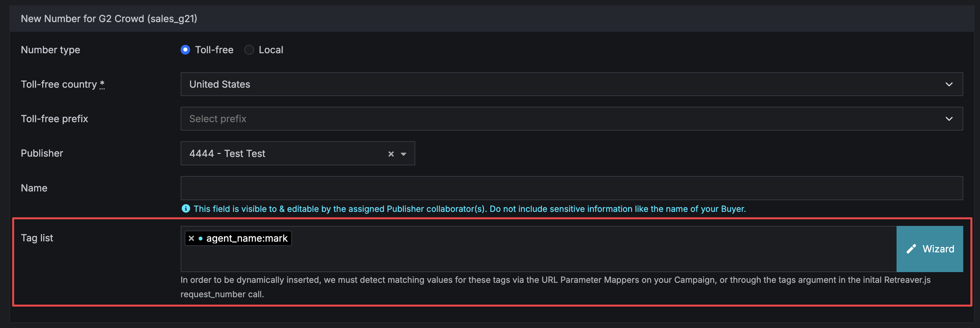Clear the Publisher selection with the X
The image size is (980, 328).
click(391, 154)
